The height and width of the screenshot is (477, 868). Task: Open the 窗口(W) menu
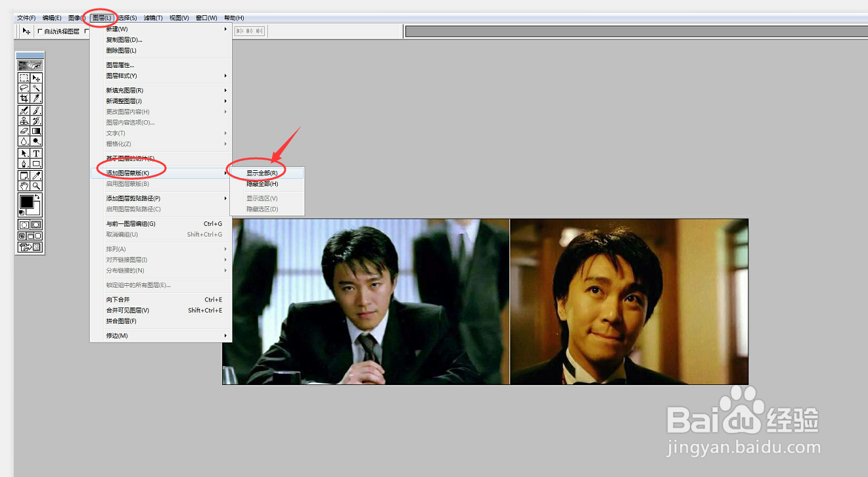206,18
